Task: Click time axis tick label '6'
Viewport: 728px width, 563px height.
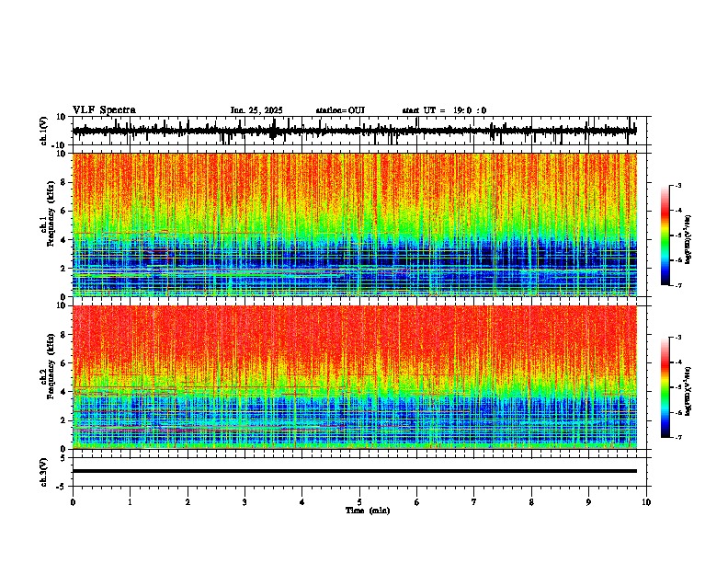Action: [x=417, y=502]
